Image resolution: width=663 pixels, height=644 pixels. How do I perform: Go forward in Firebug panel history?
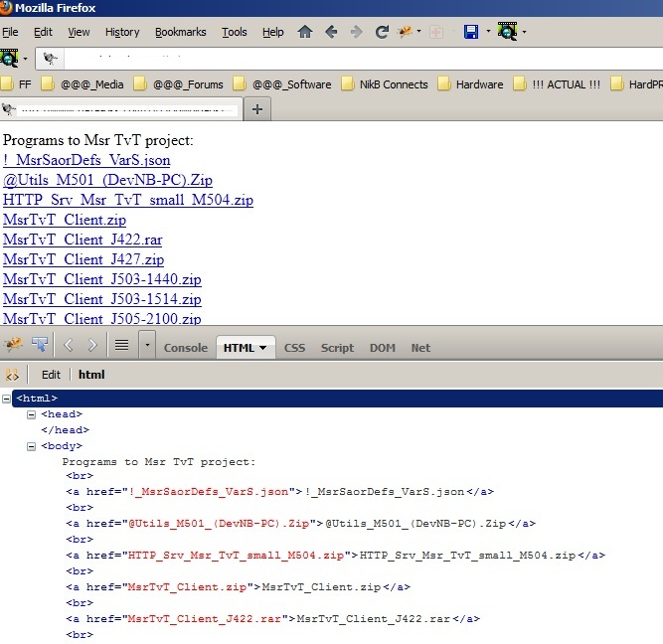tap(92, 345)
